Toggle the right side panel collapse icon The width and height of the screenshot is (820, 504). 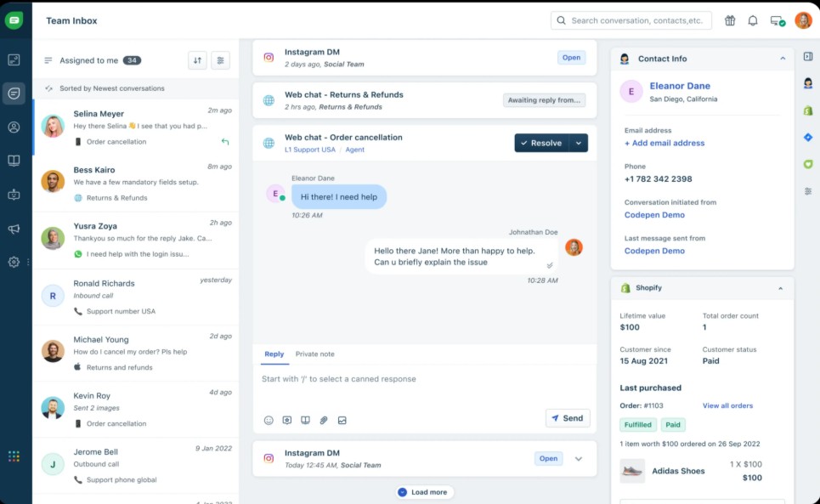tap(808, 56)
